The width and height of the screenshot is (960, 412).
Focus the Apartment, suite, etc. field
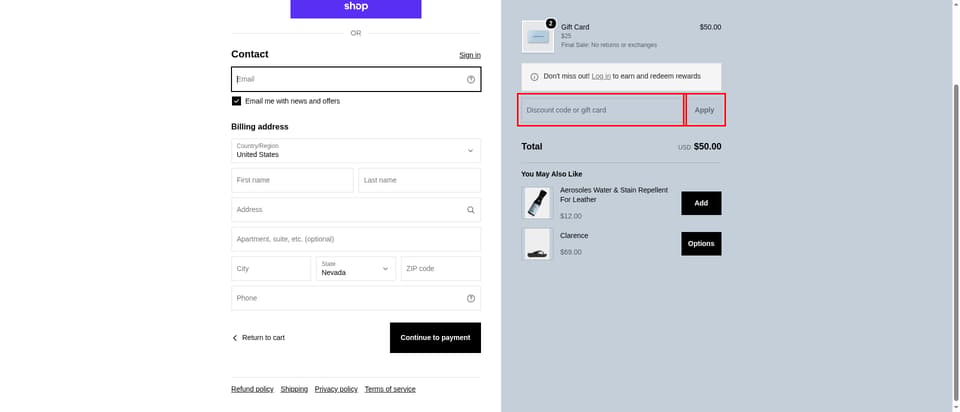(x=356, y=239)
